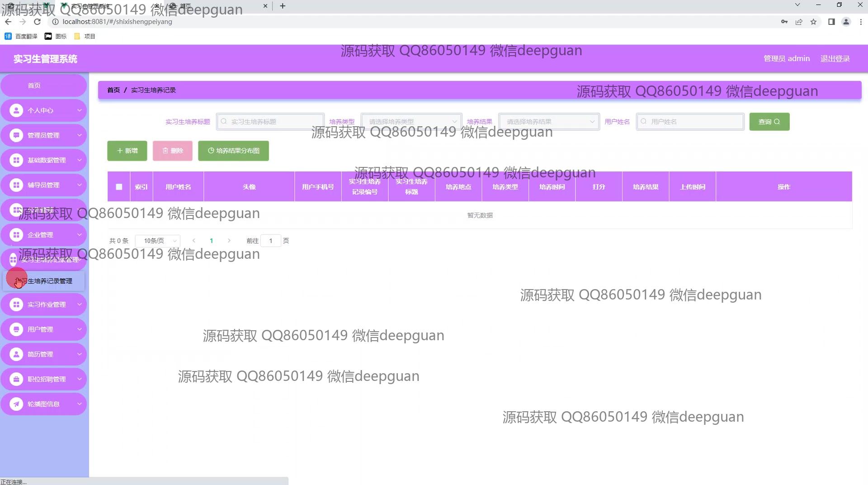The image size is (868, 485).
Task: Click the browser address bar URL
Action: [x=117, y=22]
